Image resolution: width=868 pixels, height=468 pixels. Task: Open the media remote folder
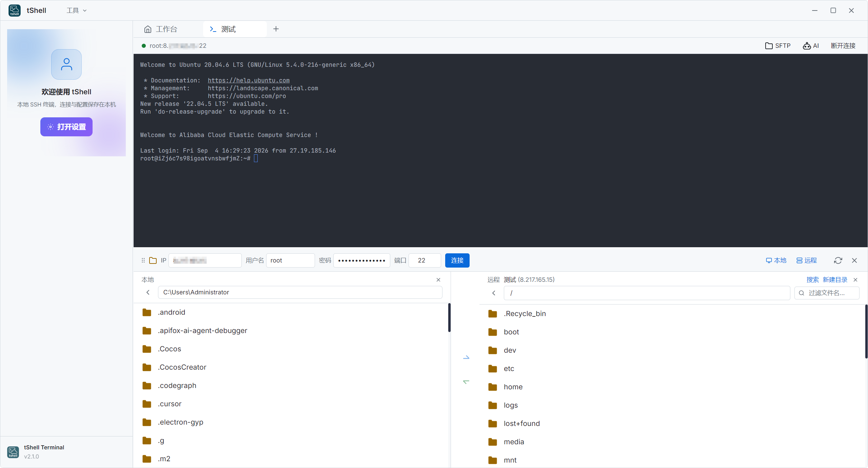[x=673, y=442]
